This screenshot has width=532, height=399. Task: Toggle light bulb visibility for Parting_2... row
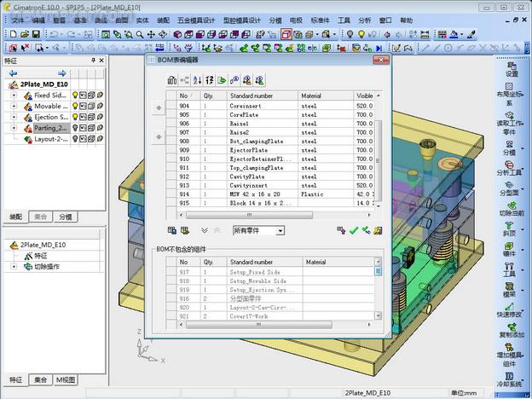point(75,128)
